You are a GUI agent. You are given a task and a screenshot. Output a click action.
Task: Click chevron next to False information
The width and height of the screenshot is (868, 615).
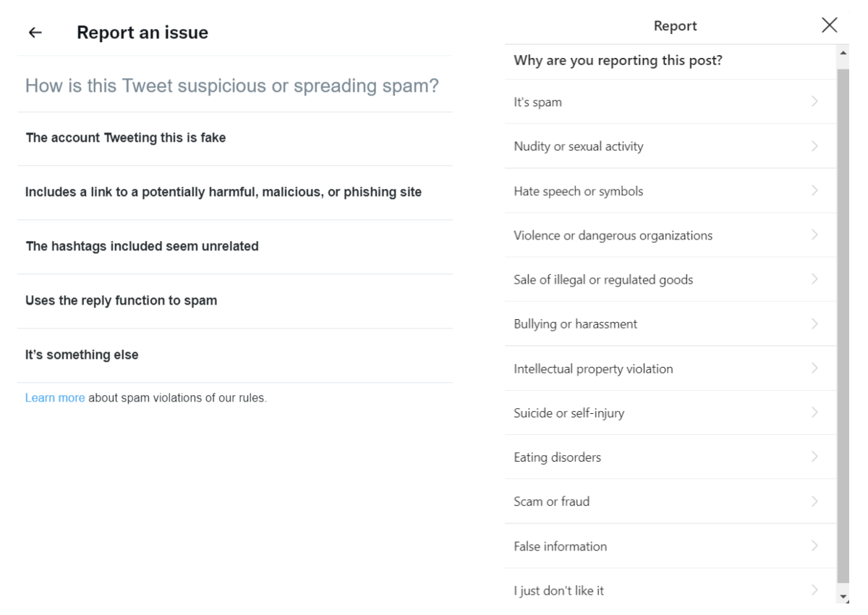tap(814, 546)
